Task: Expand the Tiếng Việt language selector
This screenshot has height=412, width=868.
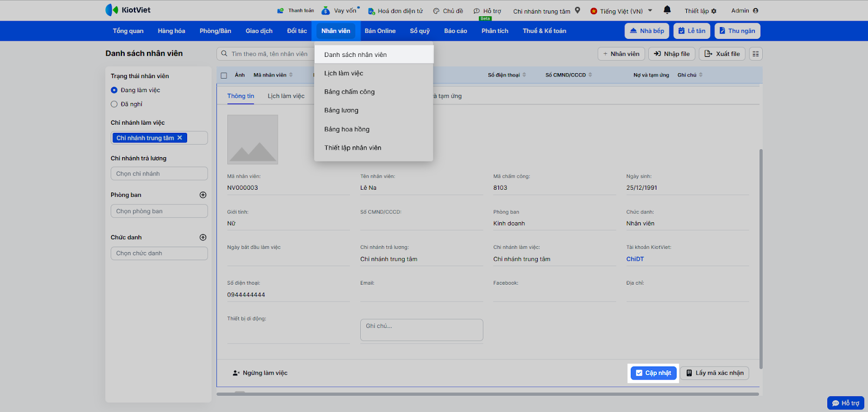Action: pyautogui.click(x=621, y=11)
